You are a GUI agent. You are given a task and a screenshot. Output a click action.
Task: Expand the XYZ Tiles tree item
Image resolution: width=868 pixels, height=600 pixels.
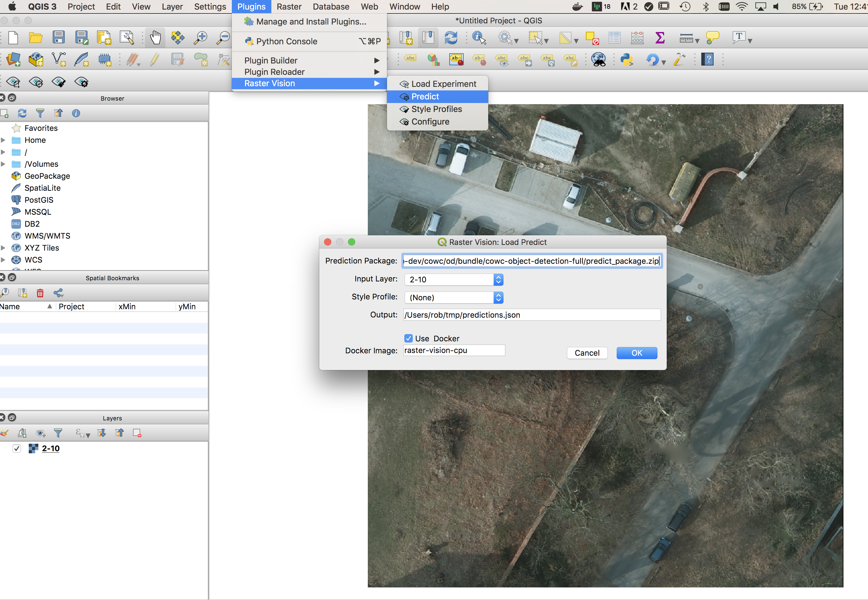3,248
